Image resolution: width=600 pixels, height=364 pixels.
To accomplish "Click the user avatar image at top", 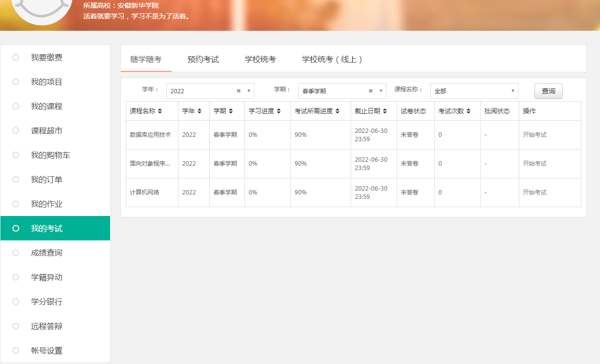I will 42,10.
